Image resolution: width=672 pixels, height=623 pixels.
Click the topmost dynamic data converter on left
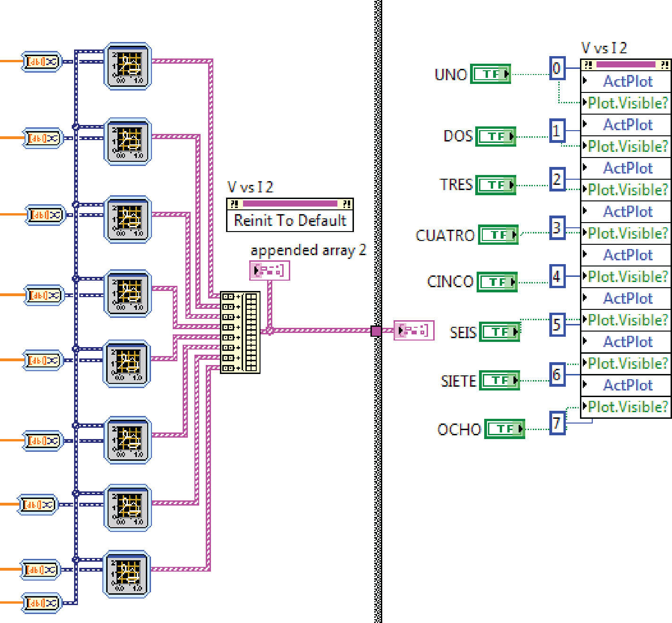tap(42, 61)
